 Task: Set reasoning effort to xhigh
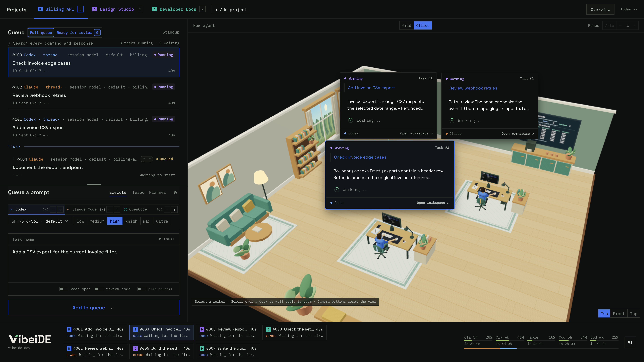pyautogui.click(x=131, y=221)
